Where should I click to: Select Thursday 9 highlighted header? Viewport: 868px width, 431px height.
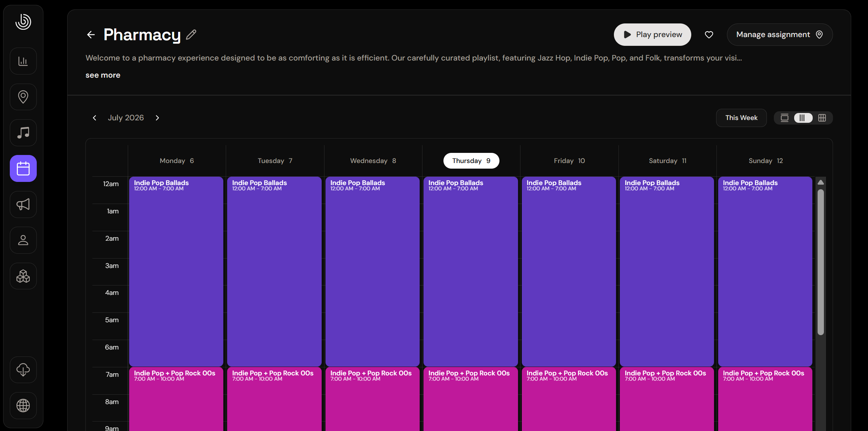tap(471, 161)
